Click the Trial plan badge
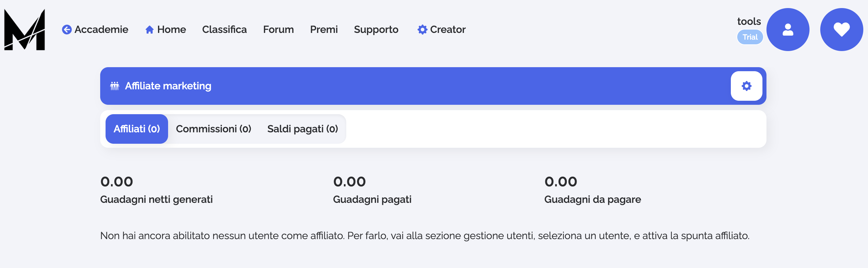 750,37
